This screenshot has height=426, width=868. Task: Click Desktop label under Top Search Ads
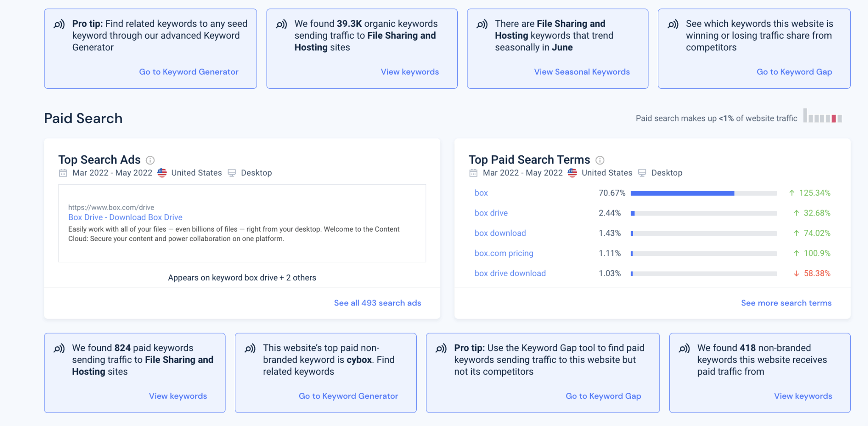coord(256,173)
